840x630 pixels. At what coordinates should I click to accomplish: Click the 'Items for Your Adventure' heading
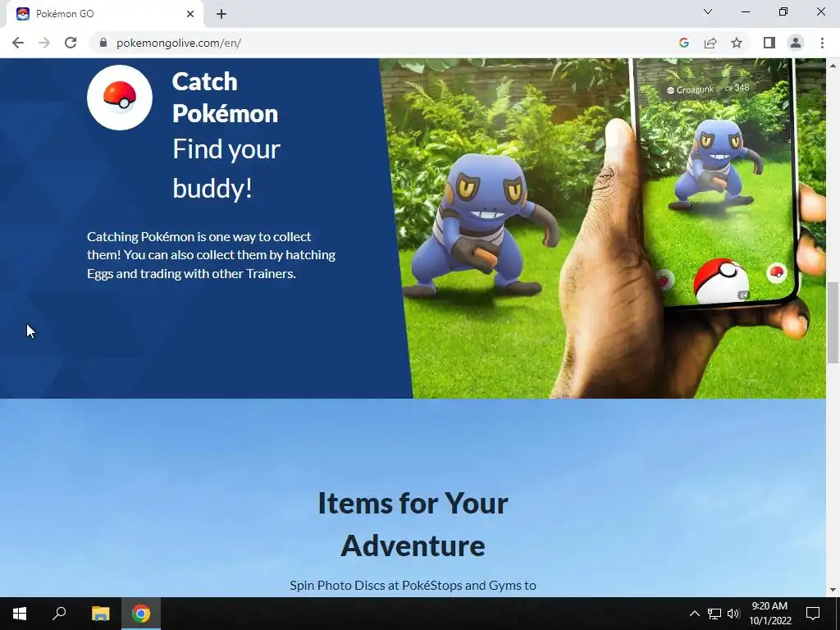click(413, 524)
